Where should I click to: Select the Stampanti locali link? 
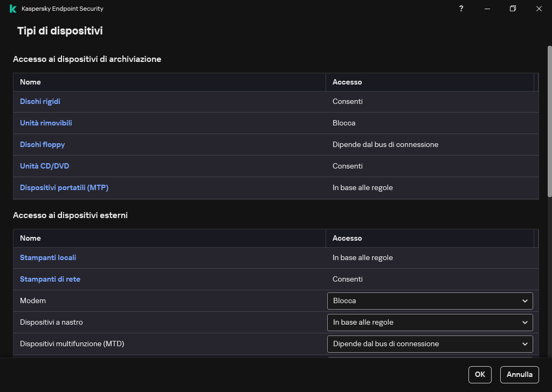pyautogui.click(x=48, y=257)
